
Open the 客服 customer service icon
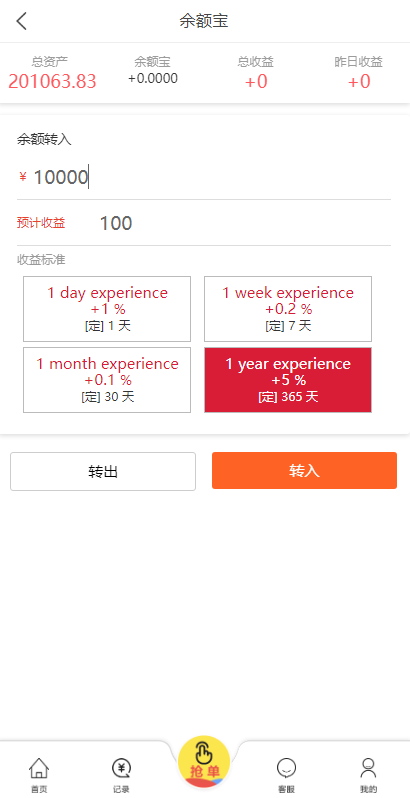pos(286,775)
